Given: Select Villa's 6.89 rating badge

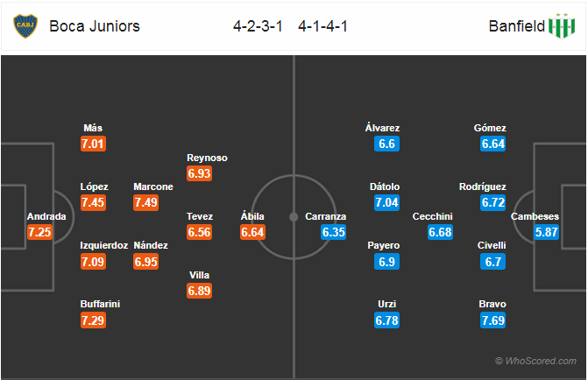Looking at the screenshot, I should pos(199,291).
